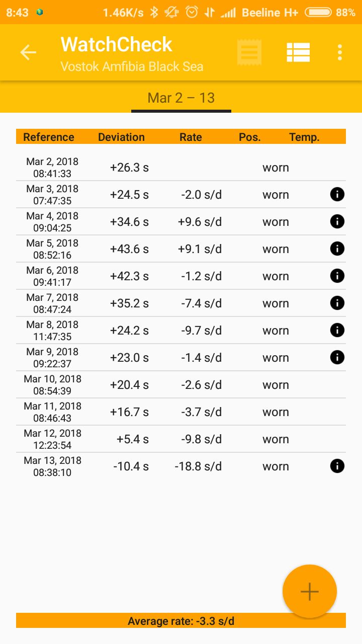
Task: Tap the Reference column header
Action: tap(49, 137)
